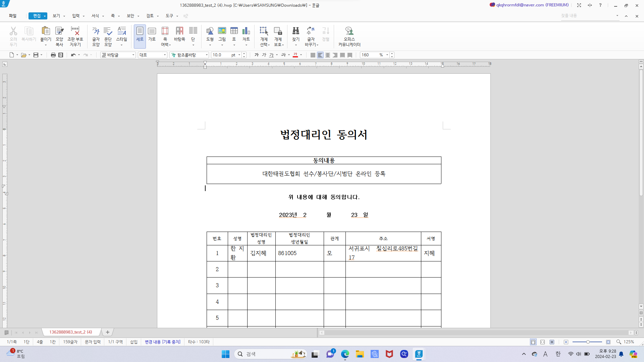Insert a Table (표)
The height and width of the screenshot is (362, 644).
[234, 31]
